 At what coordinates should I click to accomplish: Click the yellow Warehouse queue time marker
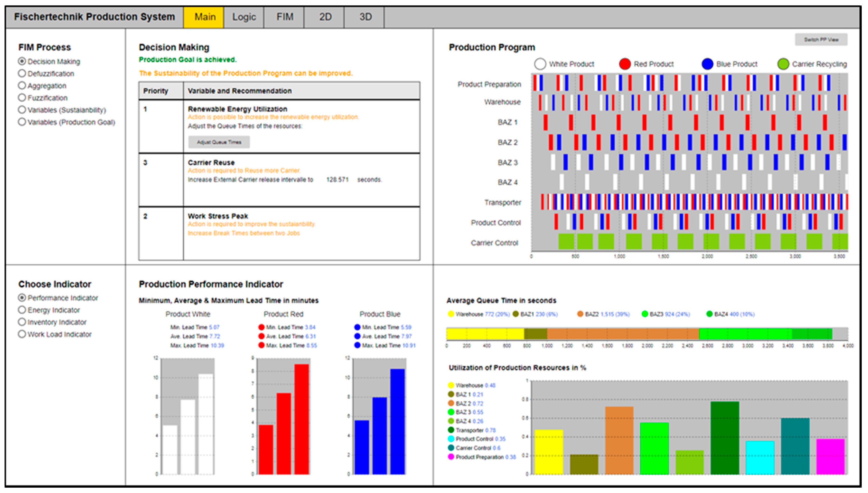point(451,314)
